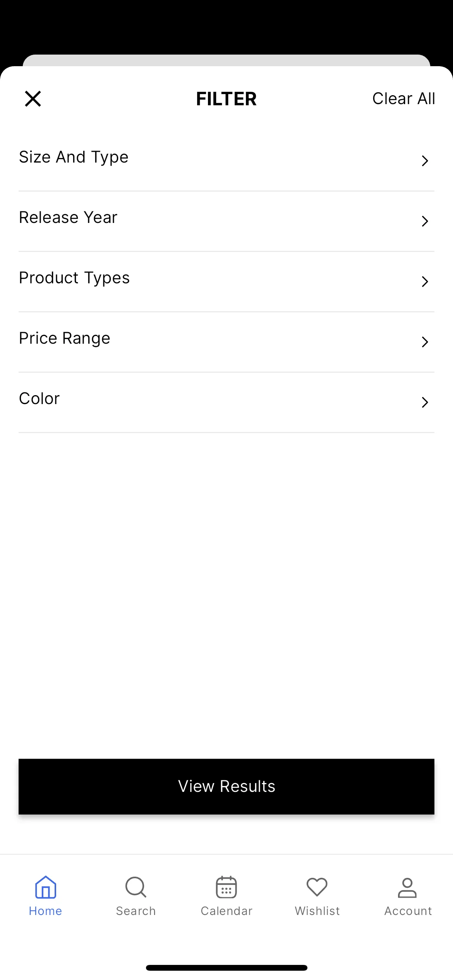The image size is (453, 980).
Task: Click Clear All link
Action: [x=404, y=99]
